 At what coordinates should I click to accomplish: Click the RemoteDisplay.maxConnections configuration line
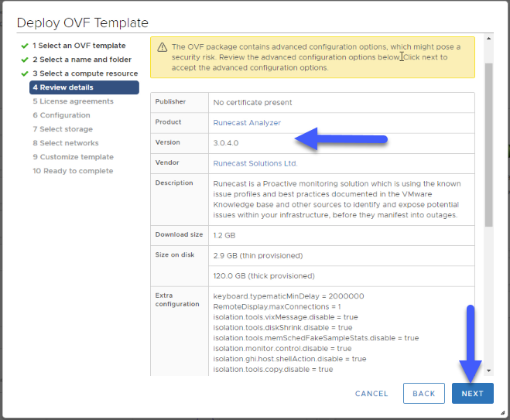(277, 306)
